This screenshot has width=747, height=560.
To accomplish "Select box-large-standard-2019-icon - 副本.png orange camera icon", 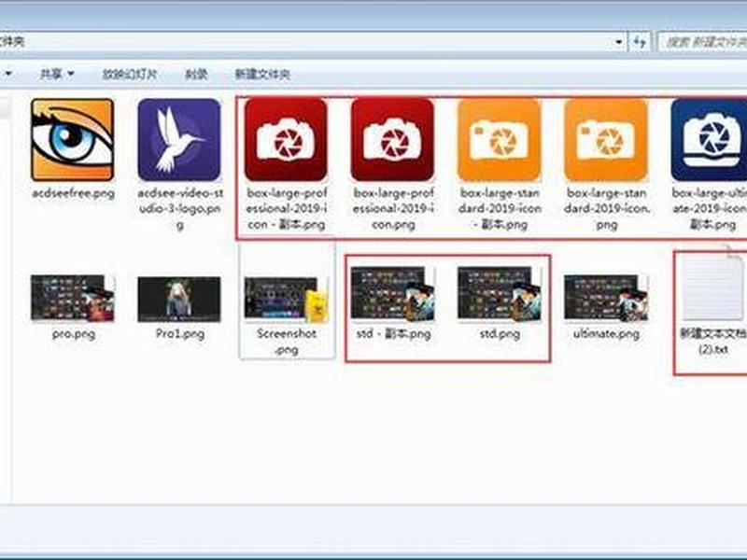I will (x=500, y=140).
